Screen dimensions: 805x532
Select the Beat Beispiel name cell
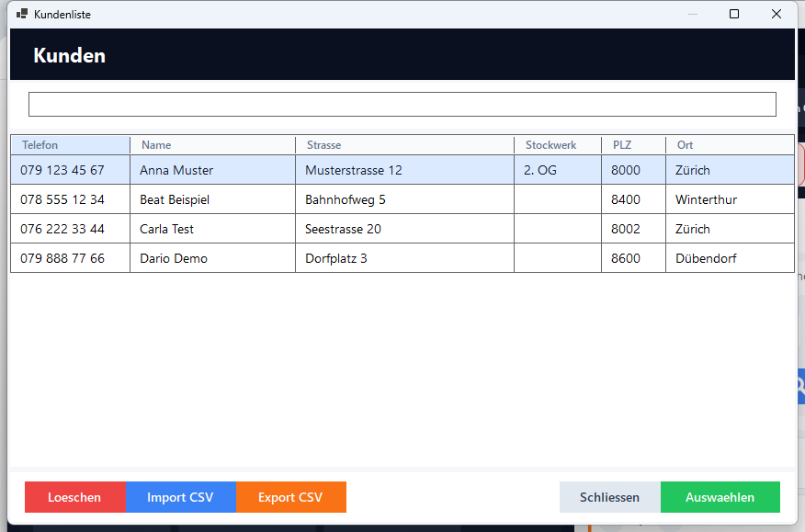click(x=212, y=199)
